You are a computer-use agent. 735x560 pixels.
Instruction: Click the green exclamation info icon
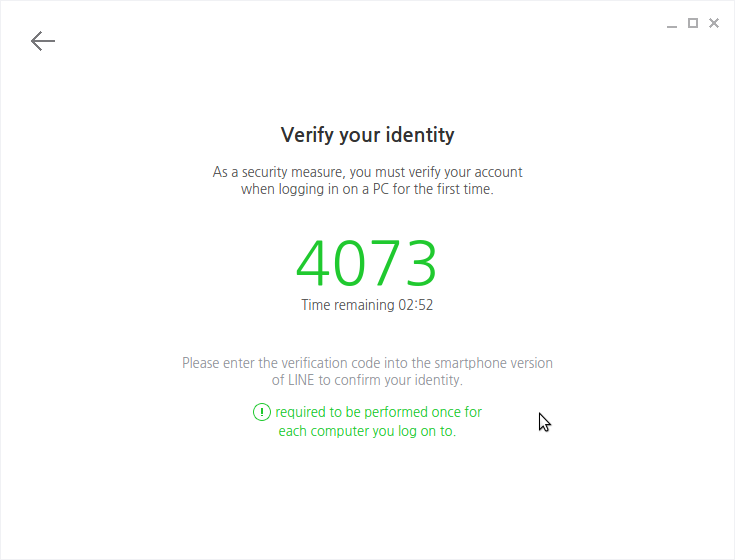[x=262, y=412]
